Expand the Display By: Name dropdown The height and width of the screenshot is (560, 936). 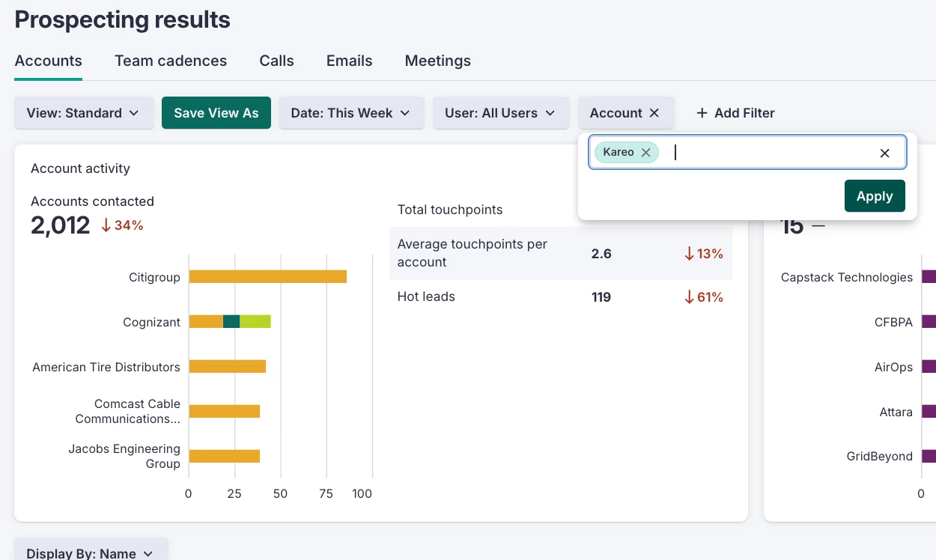click(91, 553)
